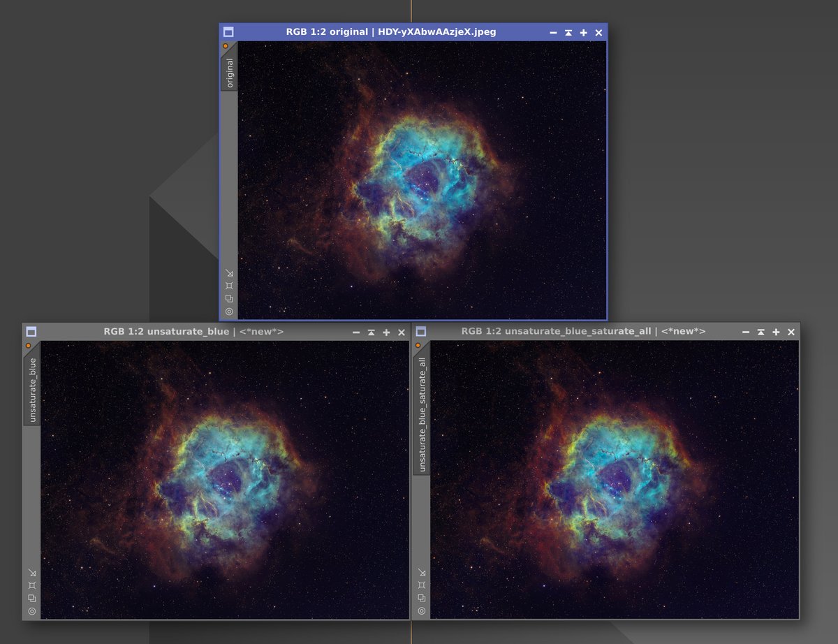Close the original HDY-yXAbwAAzjeX.jpeg window
The height and width of the screenshot is (644, 838).
[x=598, y=33]
